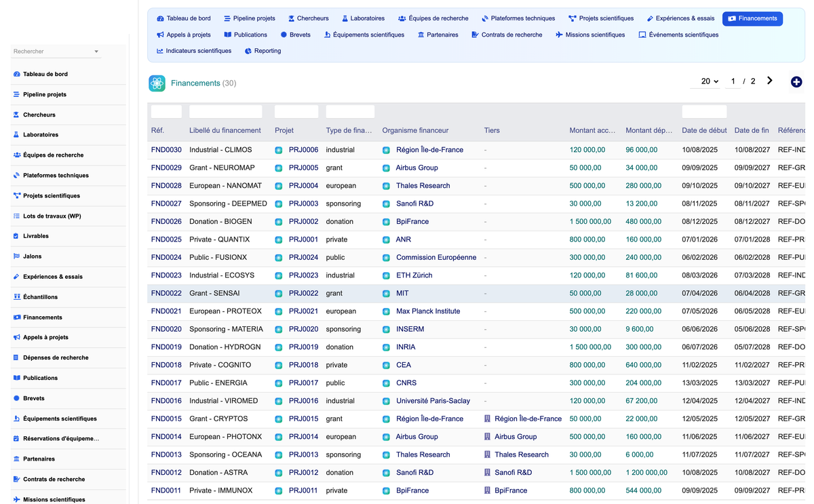
Task: Open Missions scientifiques in the left sidebar
Action: point(54,499)
